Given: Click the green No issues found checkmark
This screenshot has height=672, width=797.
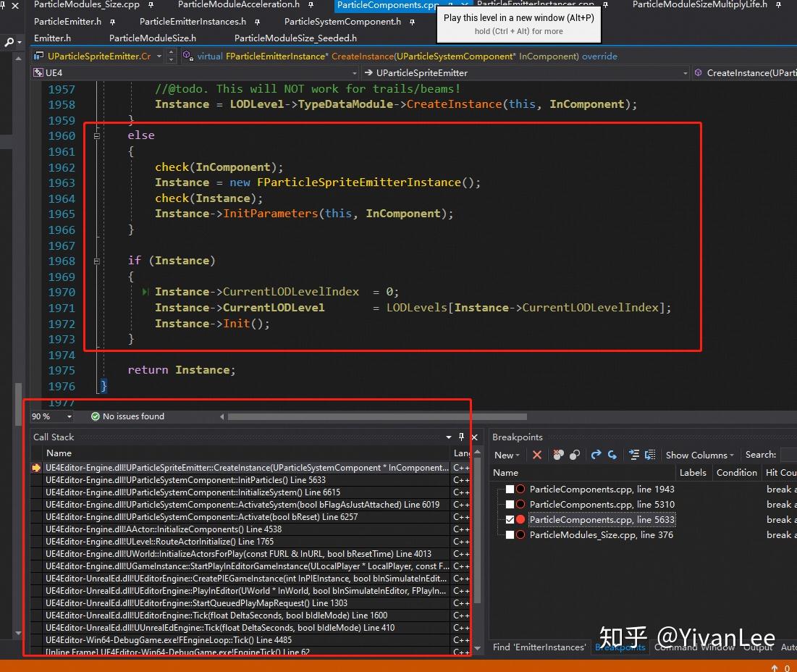Looking at the screenshot, I should (x=96, y=416).
